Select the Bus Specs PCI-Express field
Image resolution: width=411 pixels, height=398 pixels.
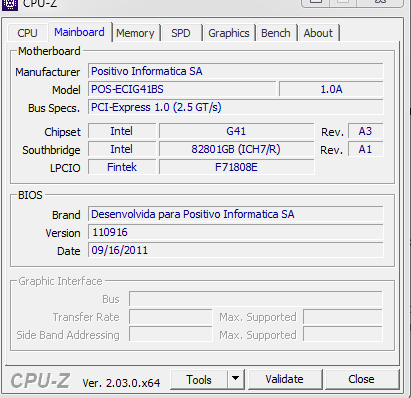coord(236,107)
